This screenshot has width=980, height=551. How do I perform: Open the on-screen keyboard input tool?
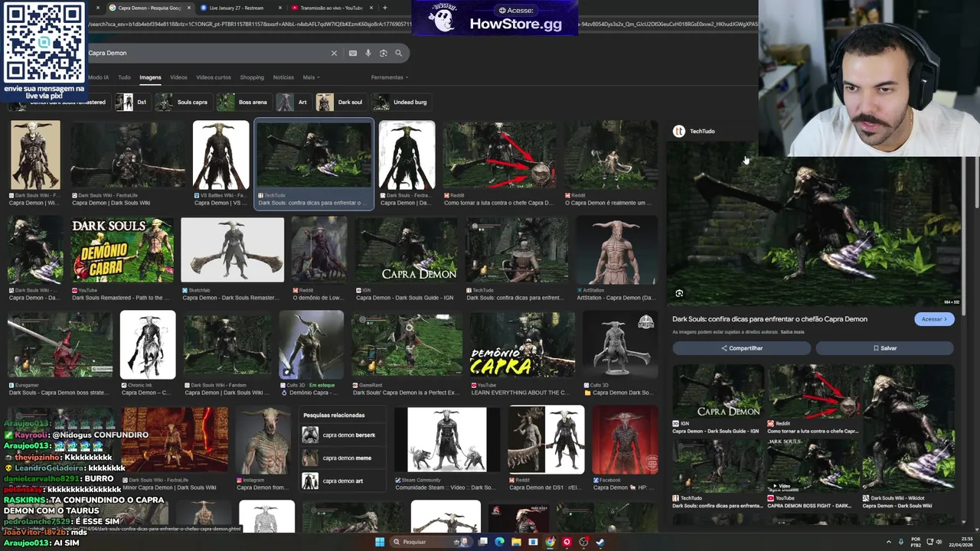click(352, 53)
